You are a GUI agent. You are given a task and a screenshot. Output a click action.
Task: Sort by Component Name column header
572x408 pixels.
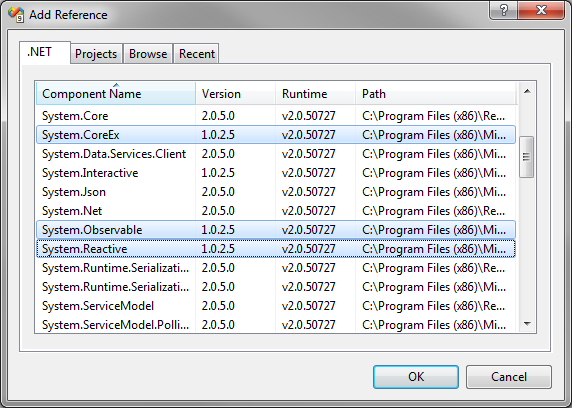click(x=116, y=94)
